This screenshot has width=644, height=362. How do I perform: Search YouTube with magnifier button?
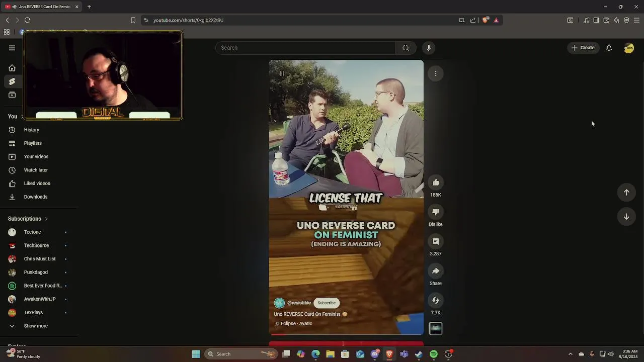pyautogui.click(x=406, y=48)
